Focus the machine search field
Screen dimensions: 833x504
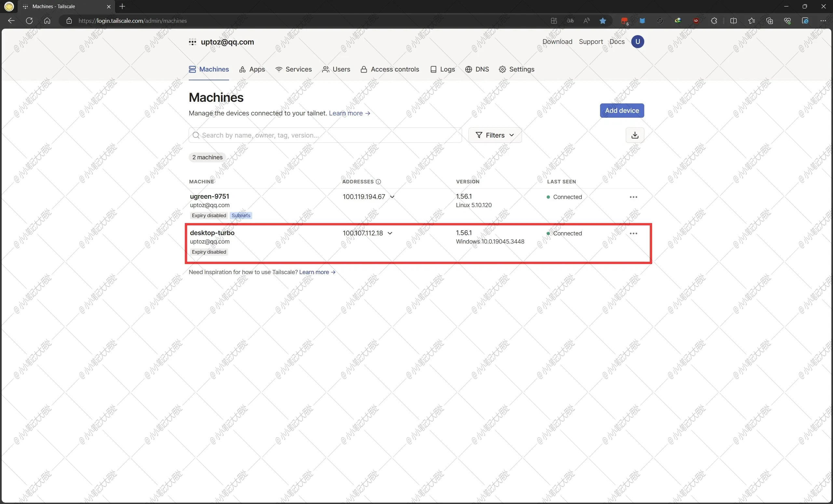[325, 135]
